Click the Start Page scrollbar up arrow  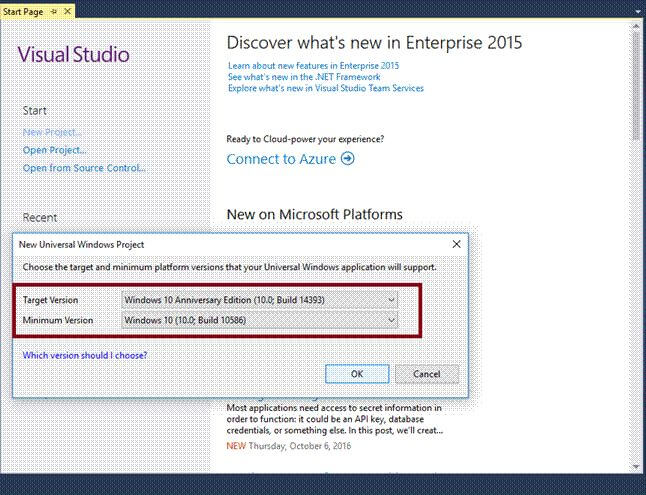[x=636, y=26]
